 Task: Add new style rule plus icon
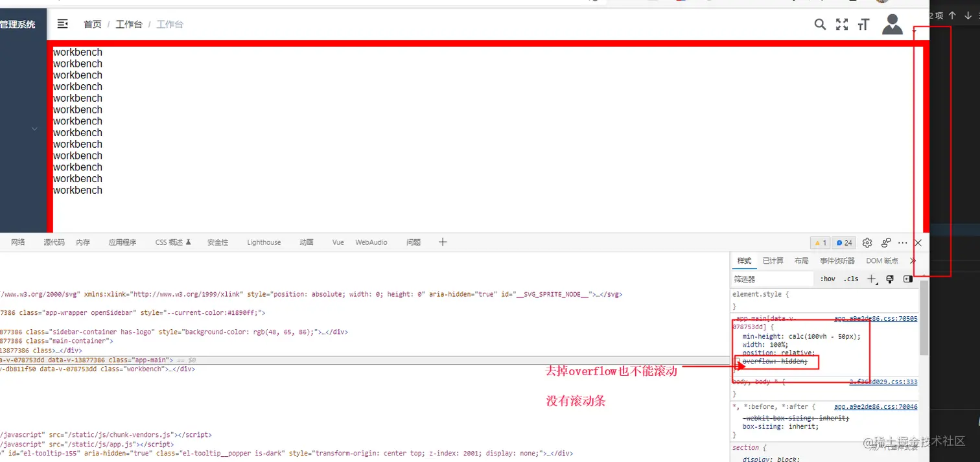872,279
